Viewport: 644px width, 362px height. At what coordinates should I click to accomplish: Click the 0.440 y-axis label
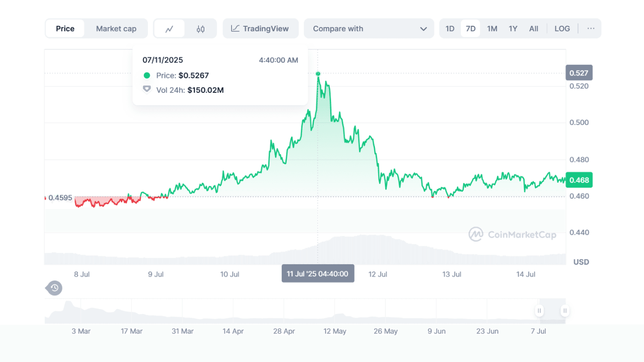coord(579,232)
